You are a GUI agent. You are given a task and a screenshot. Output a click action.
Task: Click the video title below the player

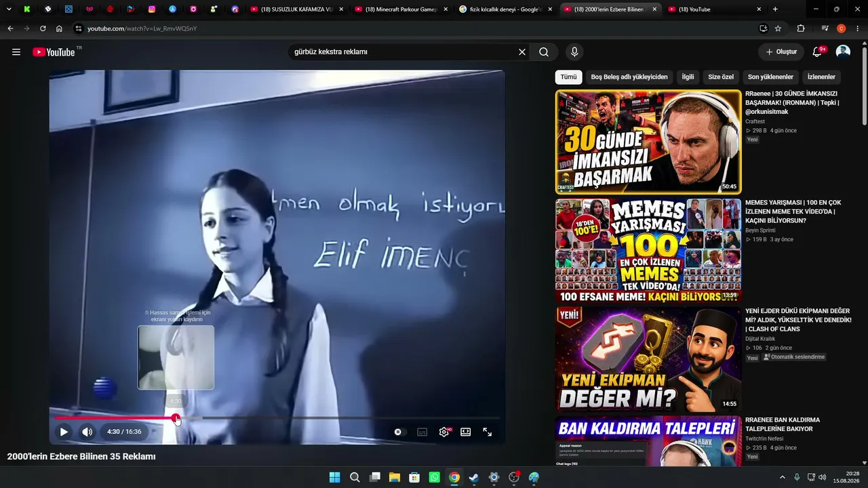(81, 457)
